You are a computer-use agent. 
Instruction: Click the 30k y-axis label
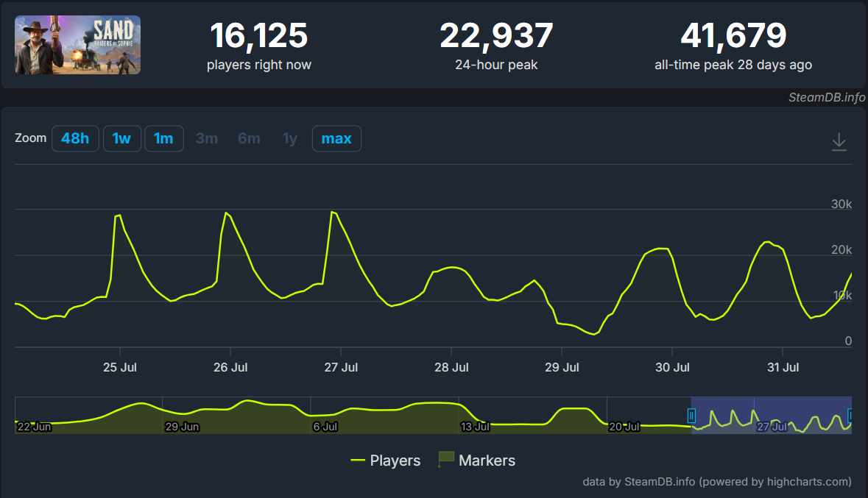coord(841,204)
